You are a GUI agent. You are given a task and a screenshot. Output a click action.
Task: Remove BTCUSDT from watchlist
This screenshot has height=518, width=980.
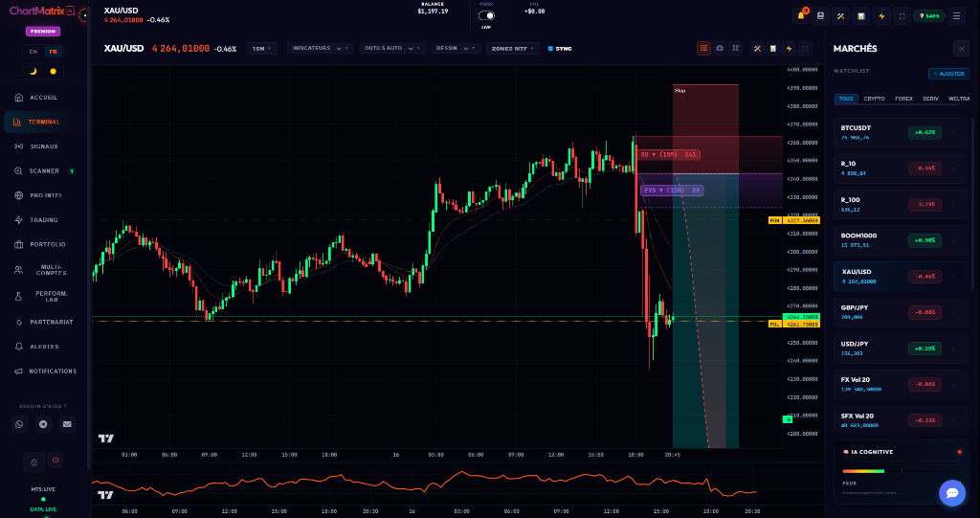[952, 133]
